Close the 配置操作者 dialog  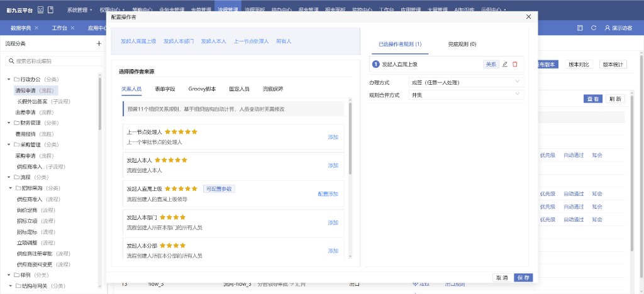tap(528, 17)
